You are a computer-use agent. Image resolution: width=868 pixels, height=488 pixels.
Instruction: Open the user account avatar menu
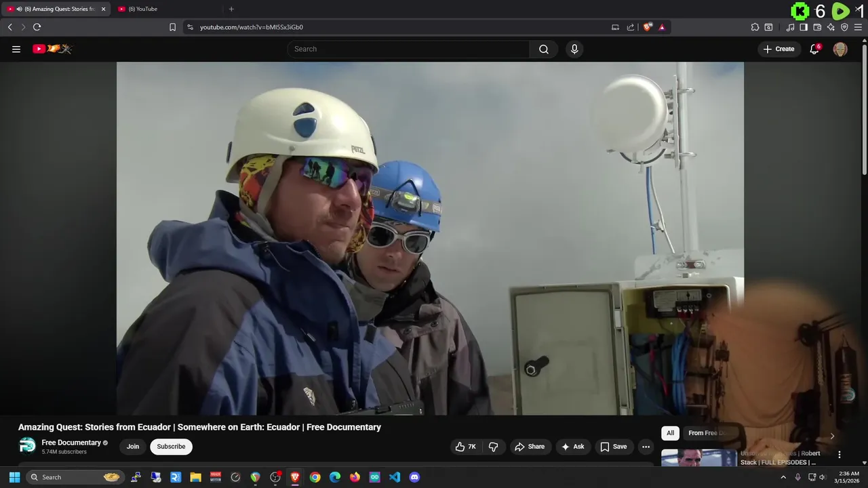pos(840,49)
